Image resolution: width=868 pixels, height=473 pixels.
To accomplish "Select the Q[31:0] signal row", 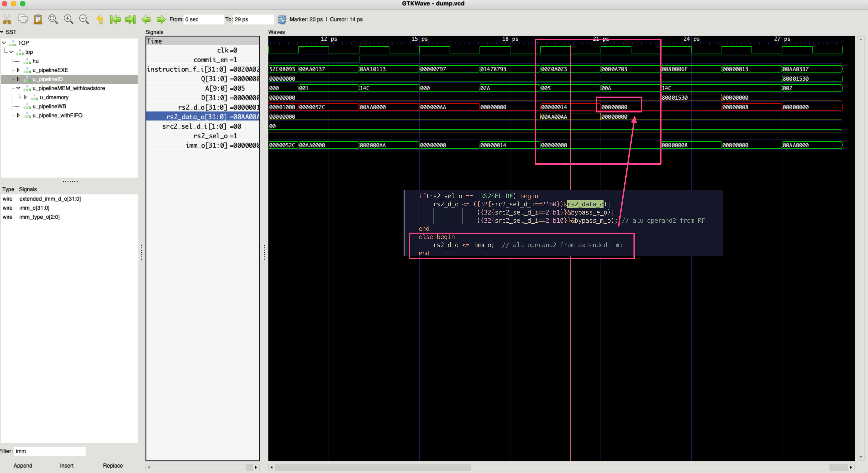I will click(203, 79).
